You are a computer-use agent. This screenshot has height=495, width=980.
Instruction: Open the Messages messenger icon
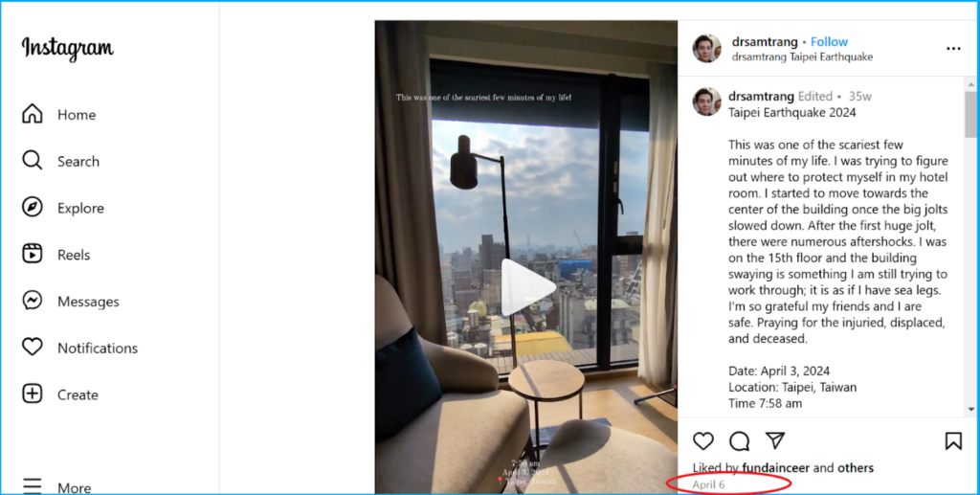pyautogui.click(x=32, y=301)
